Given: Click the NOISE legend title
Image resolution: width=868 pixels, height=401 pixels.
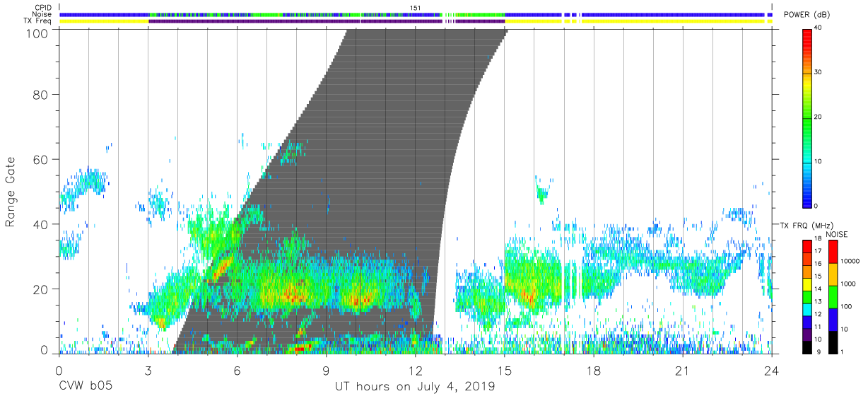Looking at the screenshot, I should (836, 234).
